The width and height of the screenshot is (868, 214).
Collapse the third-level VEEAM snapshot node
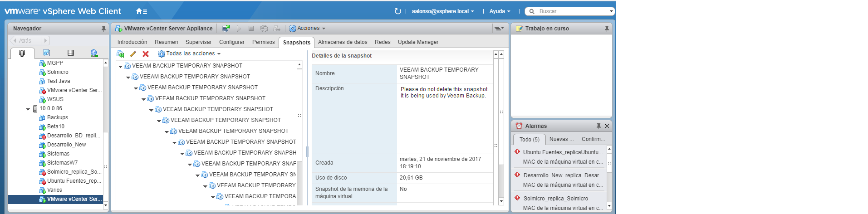click(x=136, y=88)
